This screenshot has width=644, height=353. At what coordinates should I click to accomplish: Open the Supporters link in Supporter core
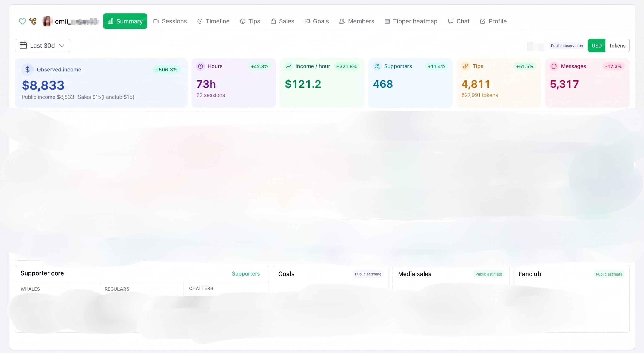(x=246, y=274)
